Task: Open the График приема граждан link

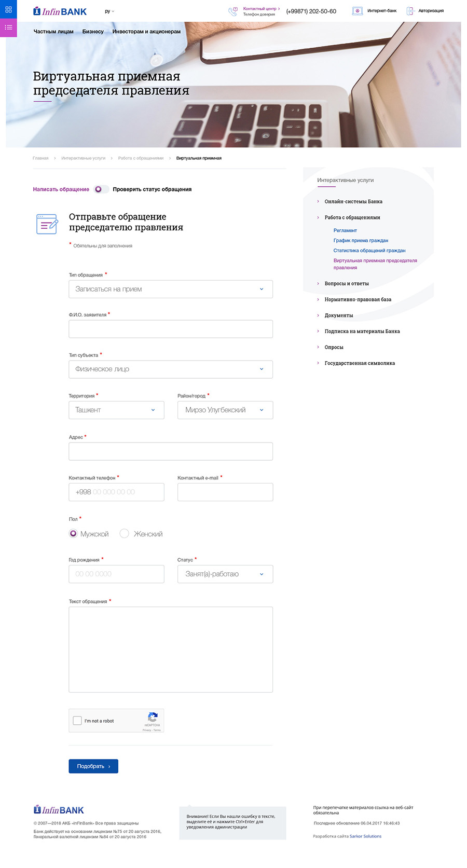Action: (x=361, y=240)
